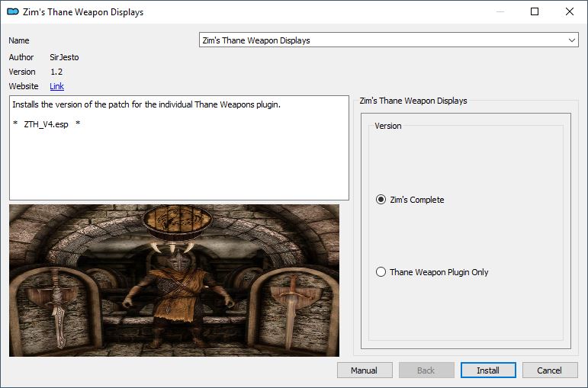Open the Name dropdown arrow
The image size is (588, 388).
(x=571, y=40)
